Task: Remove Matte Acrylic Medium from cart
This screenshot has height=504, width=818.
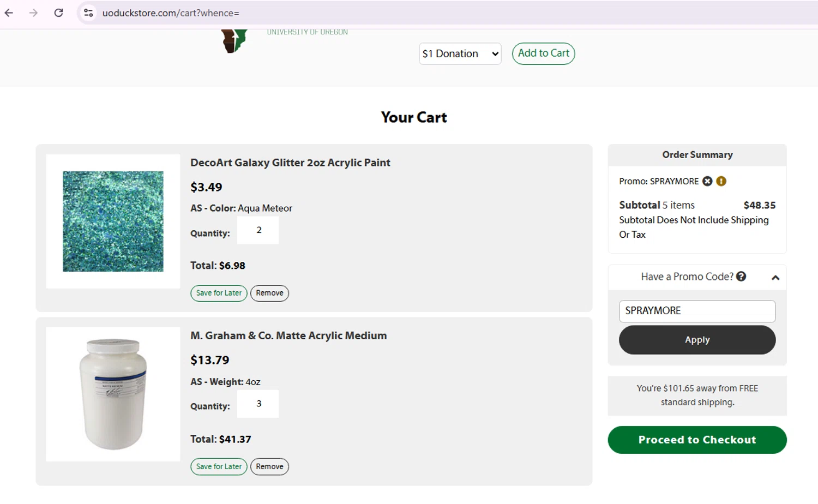Action: pos(269,466)
